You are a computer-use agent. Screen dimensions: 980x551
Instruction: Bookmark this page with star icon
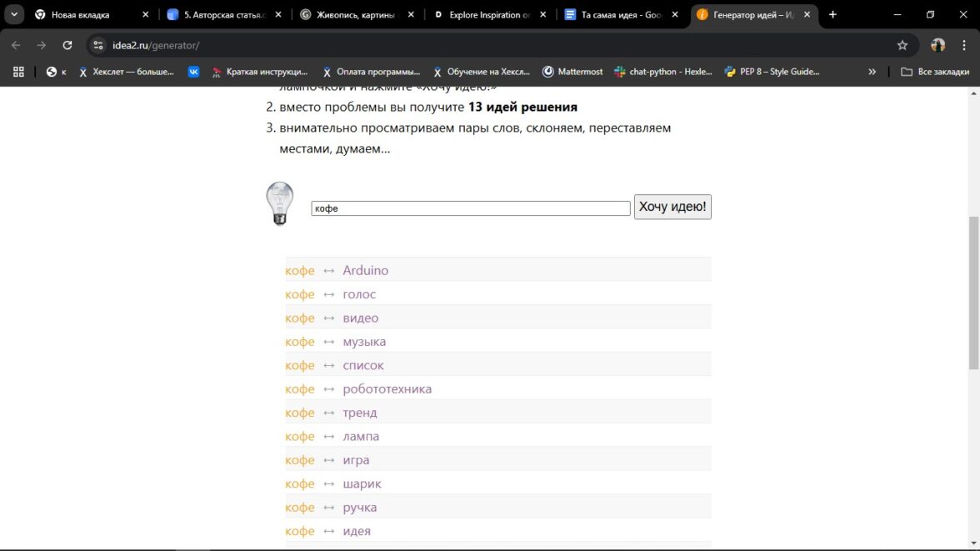[902, 45]
